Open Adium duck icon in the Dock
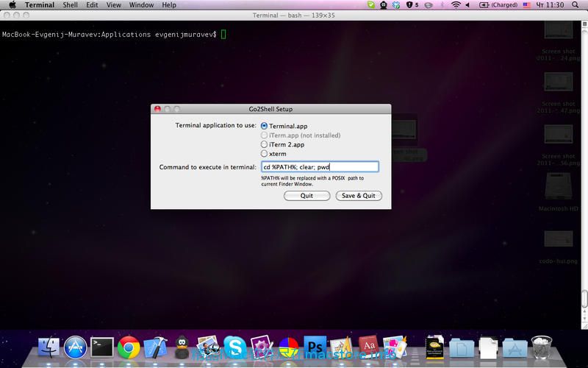Viewport: 588px width, 368px height. pos(182,347)
